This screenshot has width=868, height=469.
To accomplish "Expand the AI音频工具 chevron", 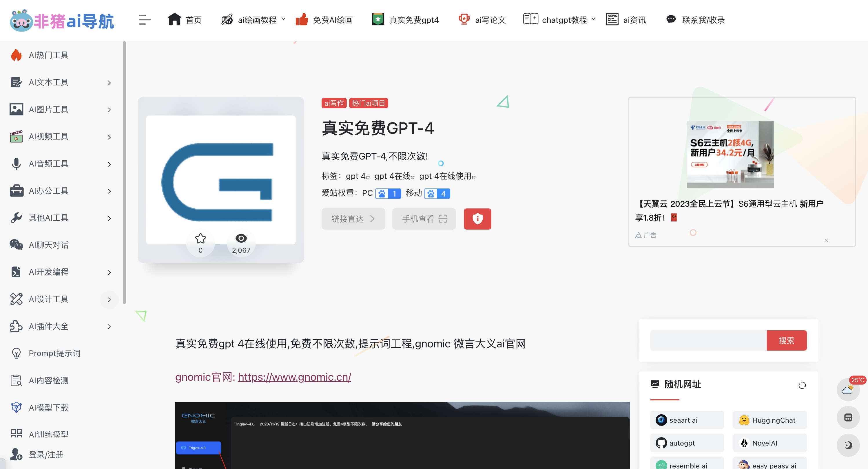I will pyautogui.click(x=110, y=164).
